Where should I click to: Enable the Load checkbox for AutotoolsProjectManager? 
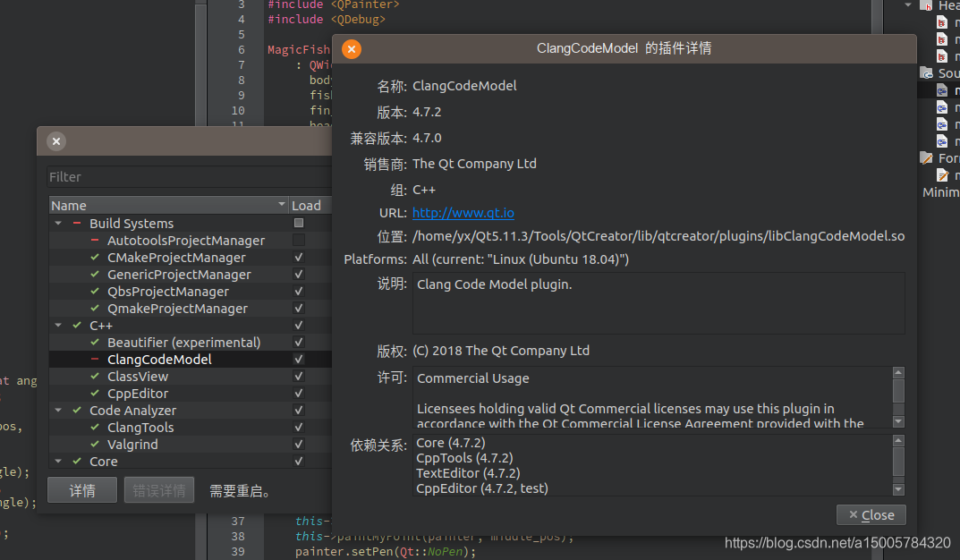298,240
